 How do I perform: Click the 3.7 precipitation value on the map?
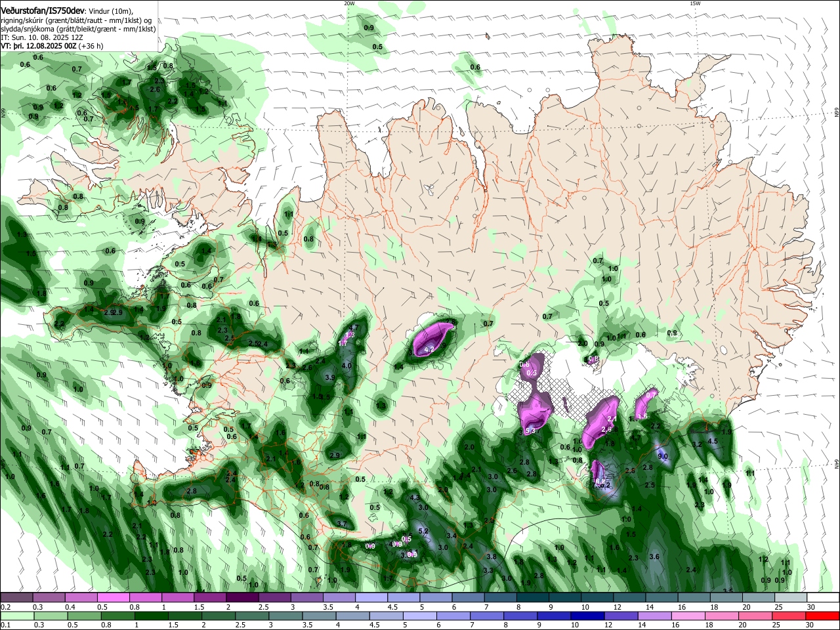pyautogui.click(x=341, y=524)
